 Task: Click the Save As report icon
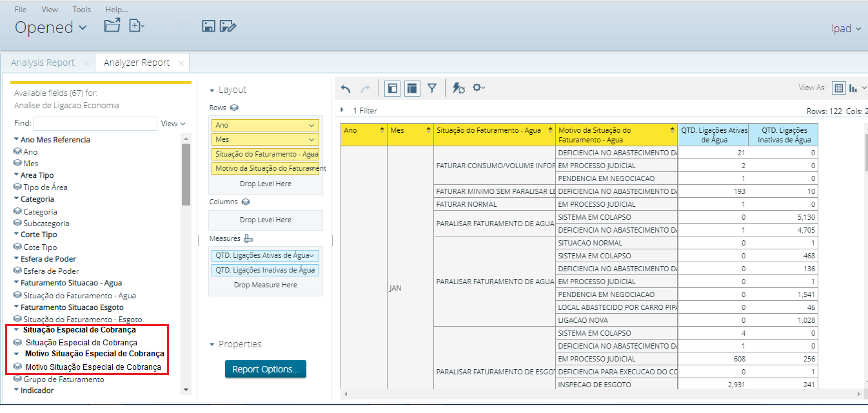(227, 26)
